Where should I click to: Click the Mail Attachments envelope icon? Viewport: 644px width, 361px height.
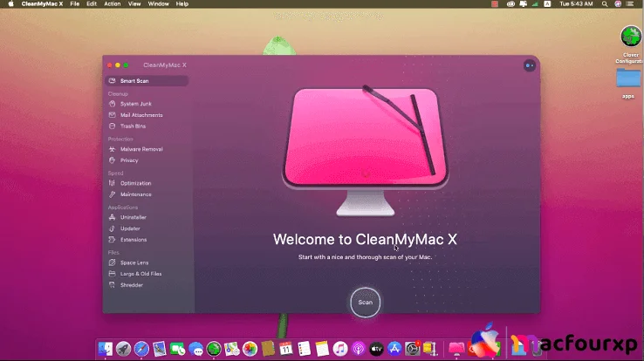pos(112,115)
